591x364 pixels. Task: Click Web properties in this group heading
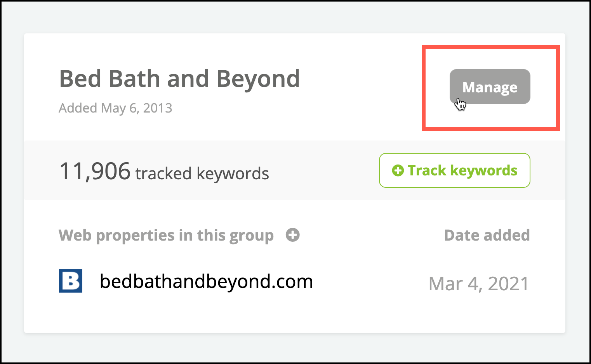point(166,236)
